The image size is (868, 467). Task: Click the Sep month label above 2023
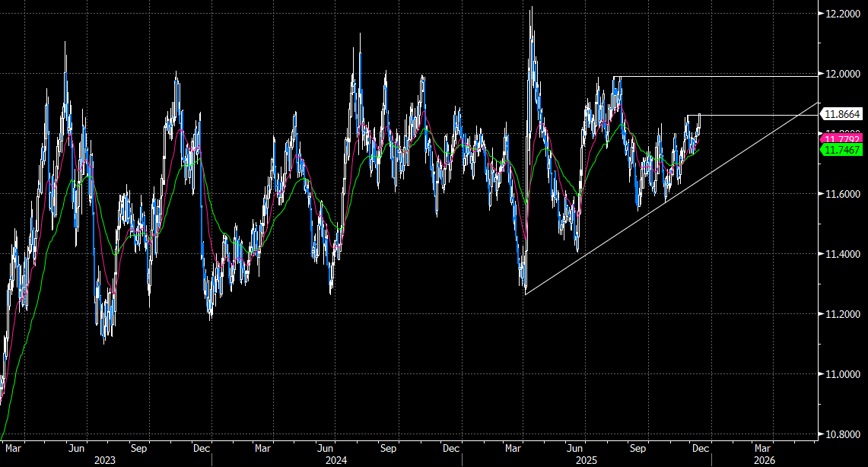[138, 449]
